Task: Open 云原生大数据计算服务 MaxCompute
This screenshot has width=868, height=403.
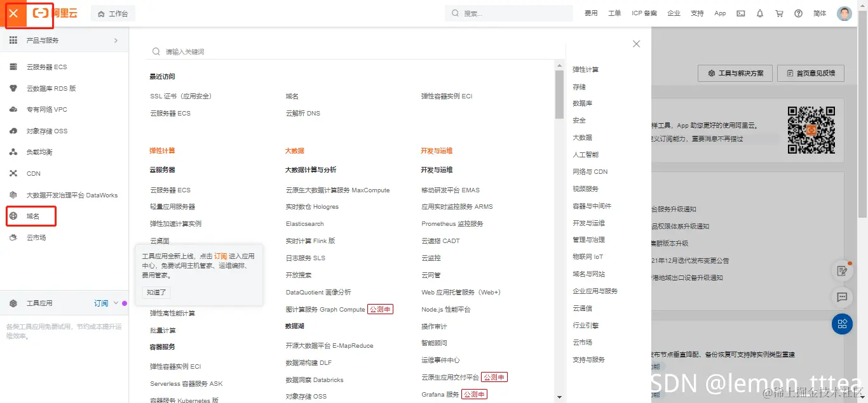Action: click(338, 190)
